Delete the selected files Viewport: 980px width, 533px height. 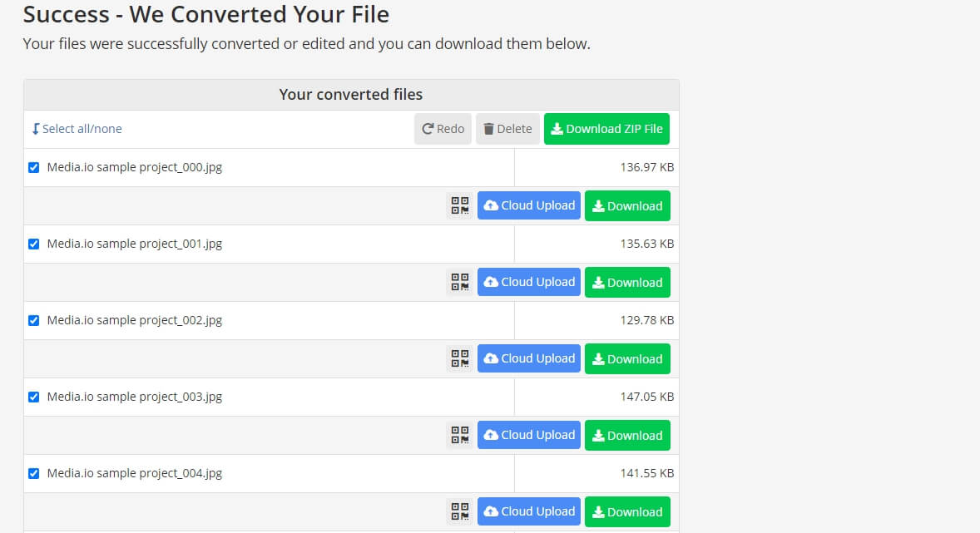tap(507, 129)
